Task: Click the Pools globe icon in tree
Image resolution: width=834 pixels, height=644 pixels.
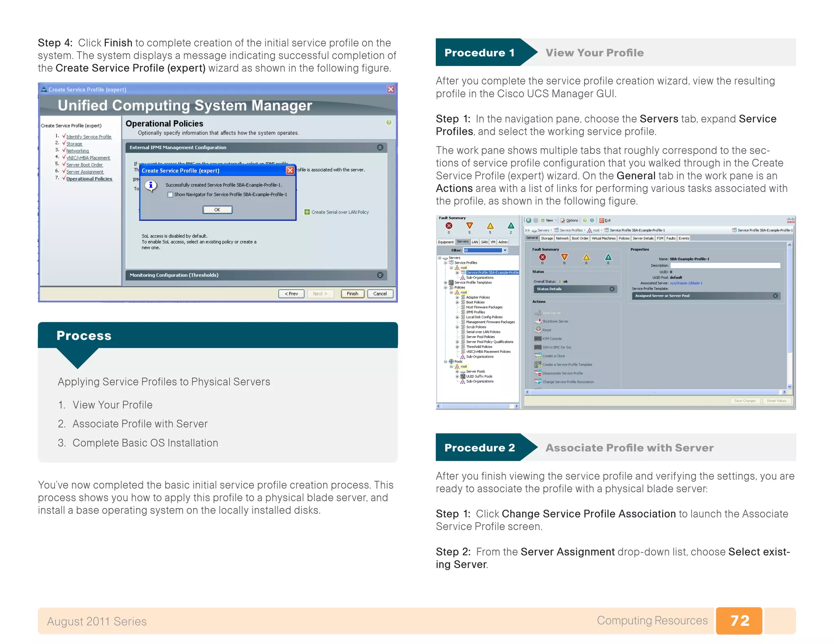Action: tap(451, 361)
